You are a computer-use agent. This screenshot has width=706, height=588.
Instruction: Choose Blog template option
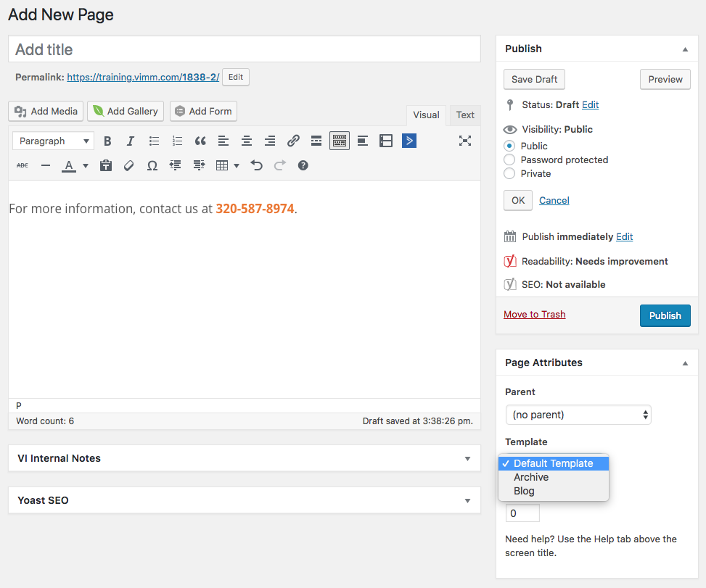pos(554,491)
